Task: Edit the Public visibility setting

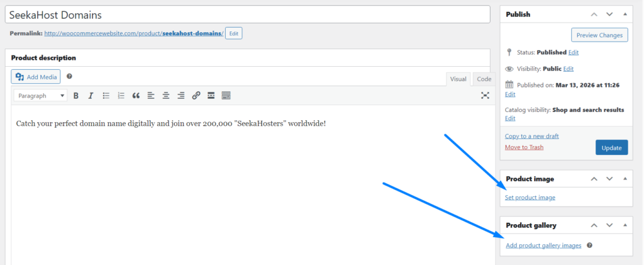Action: [x=569, y=69]
